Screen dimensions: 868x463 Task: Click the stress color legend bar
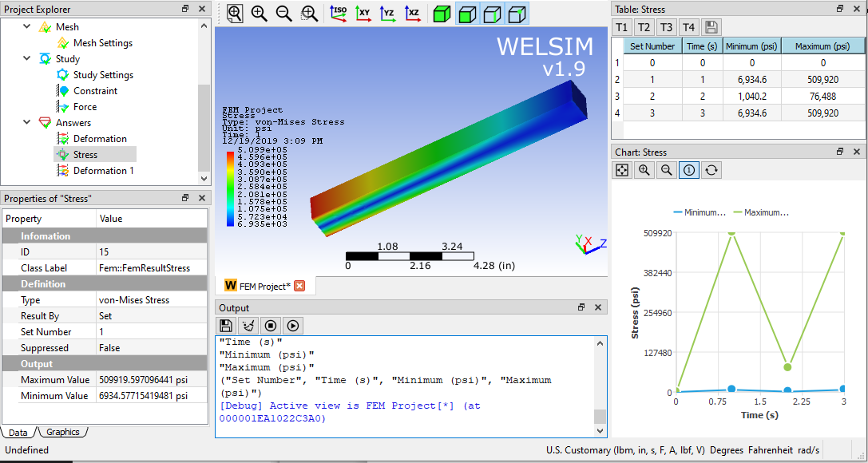click(x=230, y=189)
